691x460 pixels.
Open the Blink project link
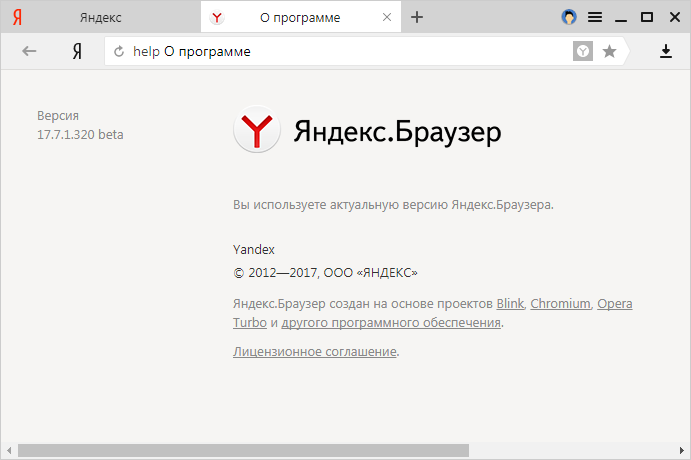pyautogui.click(x=510, y=304)
